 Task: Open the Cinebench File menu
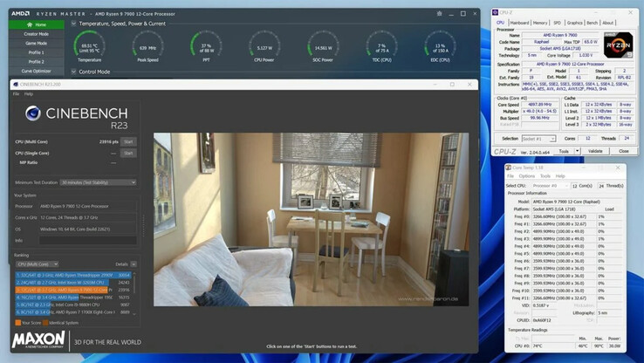coord(16,93)
